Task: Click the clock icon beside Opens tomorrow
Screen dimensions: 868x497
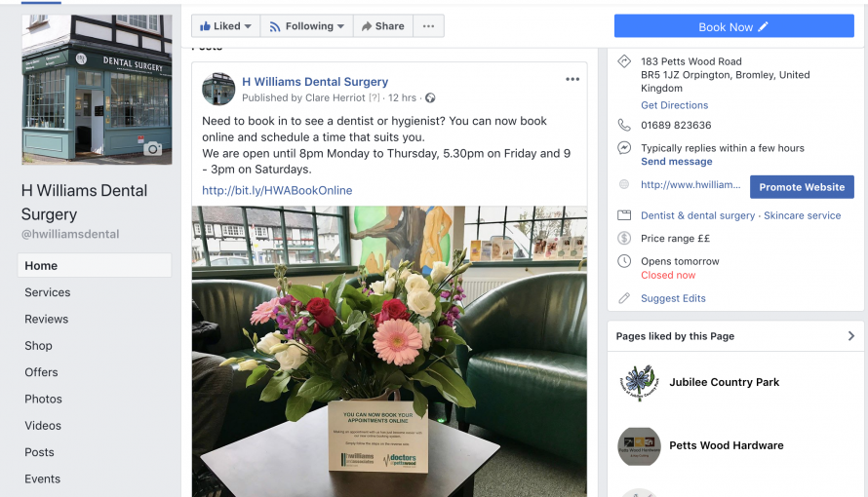Action: [624, 261]
